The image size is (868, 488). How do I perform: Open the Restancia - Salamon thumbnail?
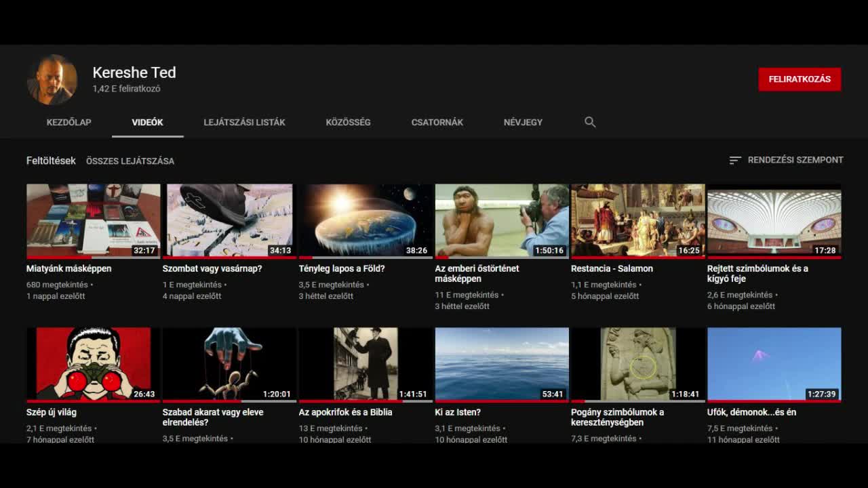coord(638,221)
